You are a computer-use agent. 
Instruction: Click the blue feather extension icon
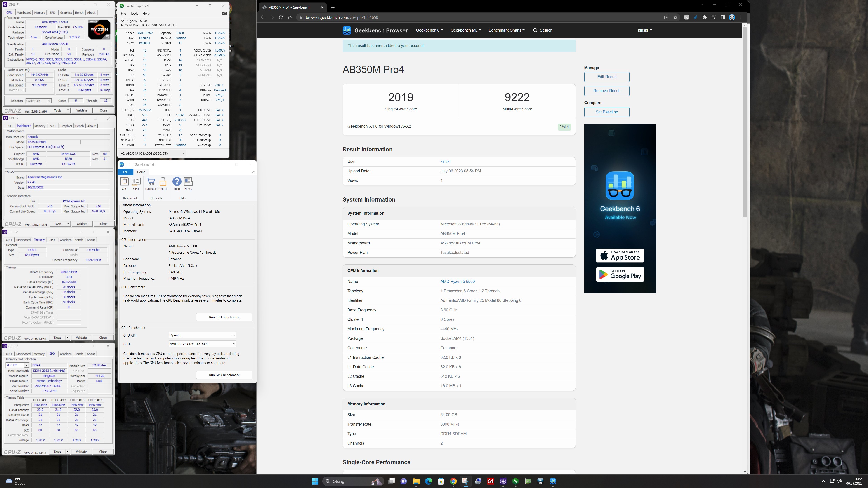pos(696,18)
